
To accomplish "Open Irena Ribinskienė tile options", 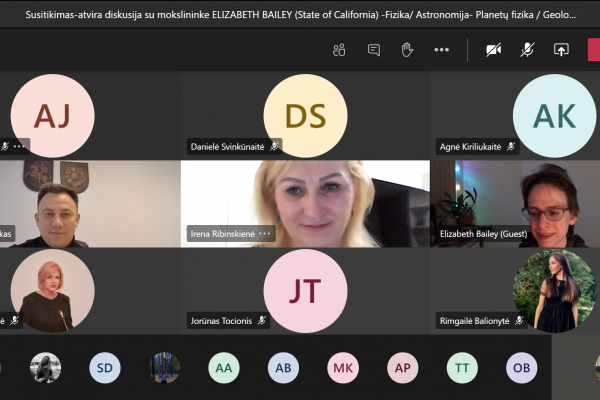I will pos(264,233).
